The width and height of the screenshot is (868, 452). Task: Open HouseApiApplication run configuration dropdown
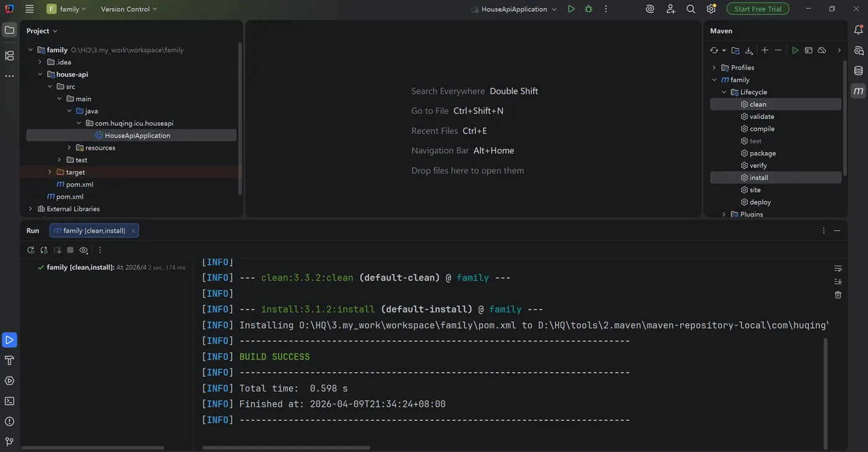514,9
